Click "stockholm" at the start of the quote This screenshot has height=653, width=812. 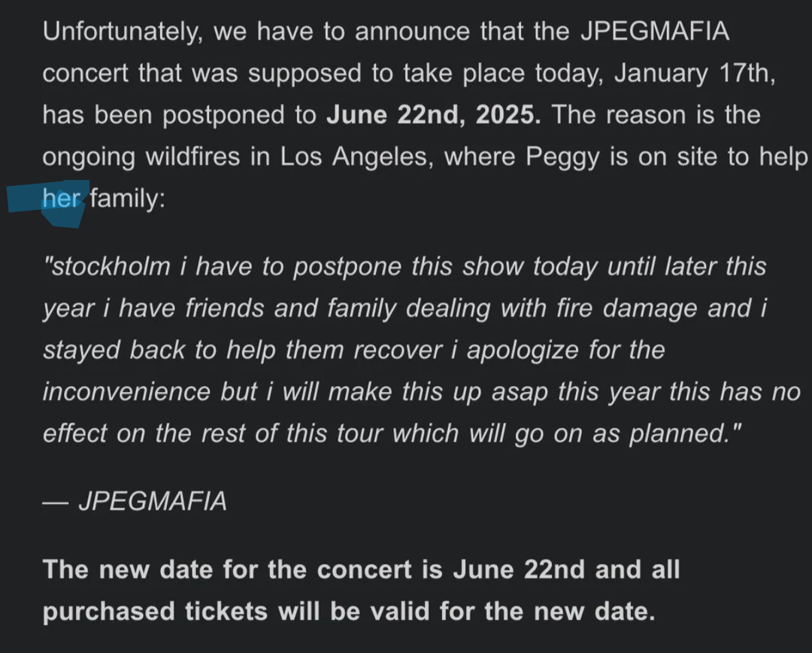click(108, 266)
